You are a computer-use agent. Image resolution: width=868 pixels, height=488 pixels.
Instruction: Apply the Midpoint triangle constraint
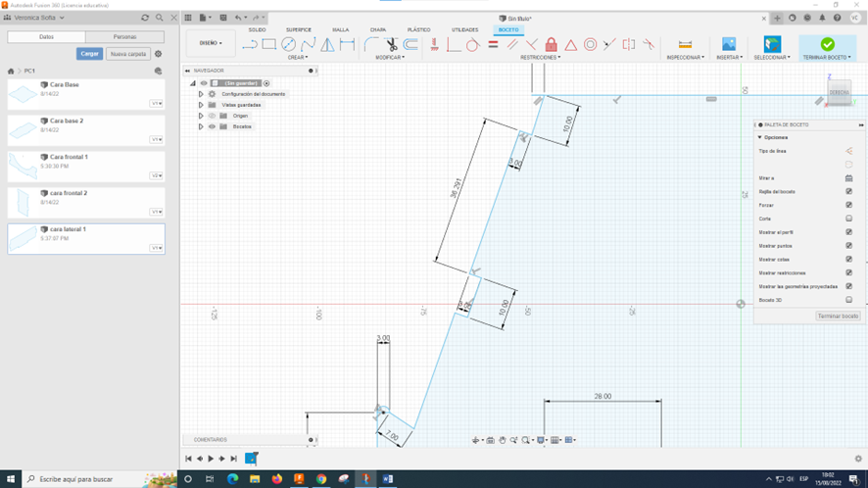tap(571, 44)
